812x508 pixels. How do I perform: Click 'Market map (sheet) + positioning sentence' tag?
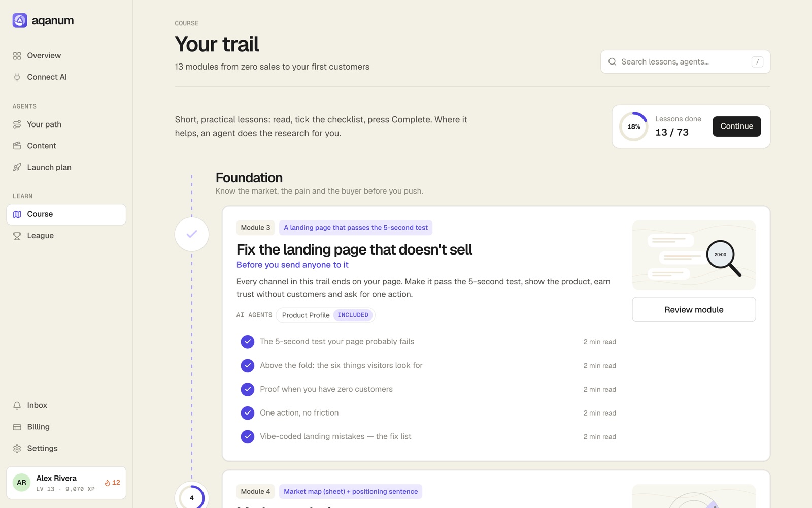pos(351,491)
